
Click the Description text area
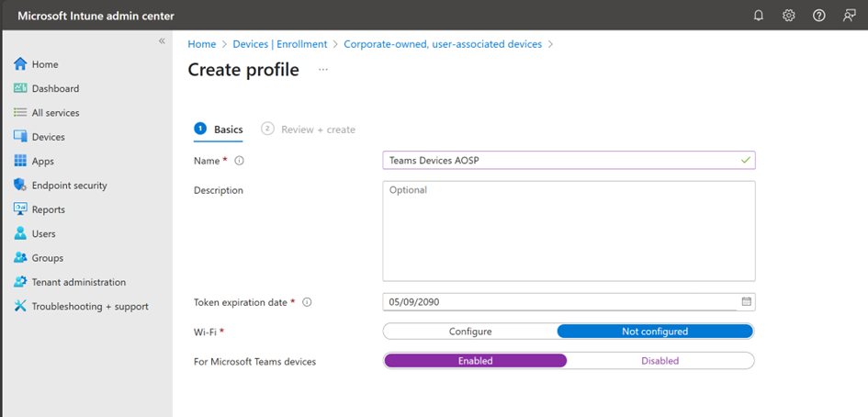click(569, 231)
